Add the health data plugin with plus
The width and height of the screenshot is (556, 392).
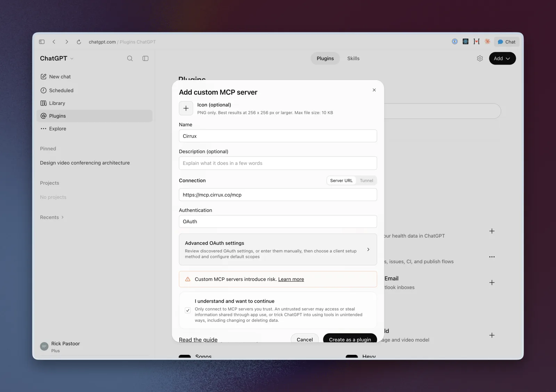pyautogui.click(x=492, y=231)
